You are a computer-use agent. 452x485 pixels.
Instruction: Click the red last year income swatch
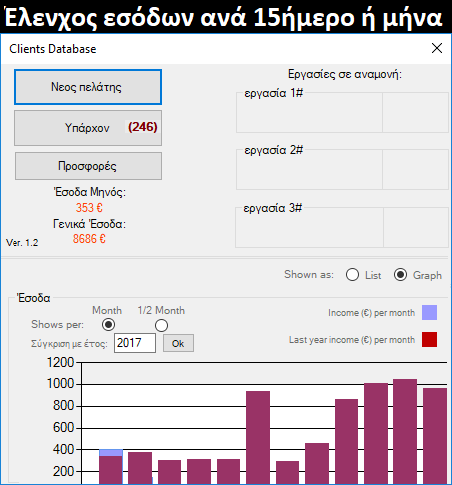pyautogui.click(x=429, y=340)
